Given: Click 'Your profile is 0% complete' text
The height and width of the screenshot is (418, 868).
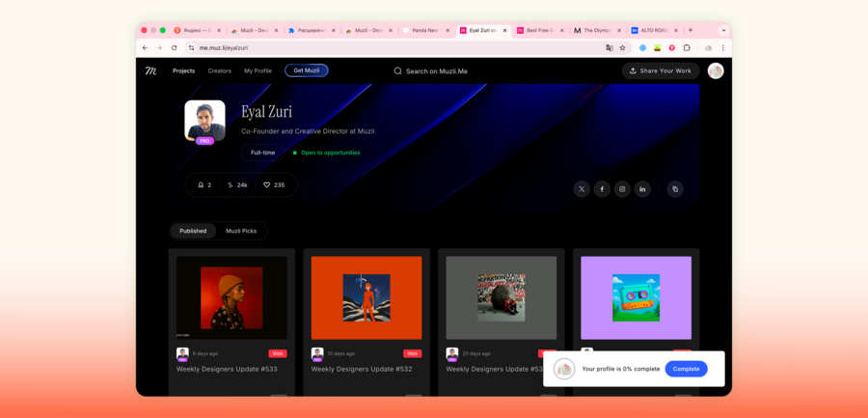Looking at the screenshot, I should [x=620, y=369].
